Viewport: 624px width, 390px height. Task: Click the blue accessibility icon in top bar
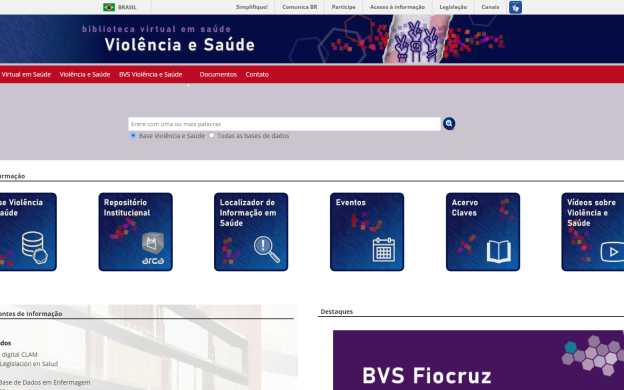(515, 7)
